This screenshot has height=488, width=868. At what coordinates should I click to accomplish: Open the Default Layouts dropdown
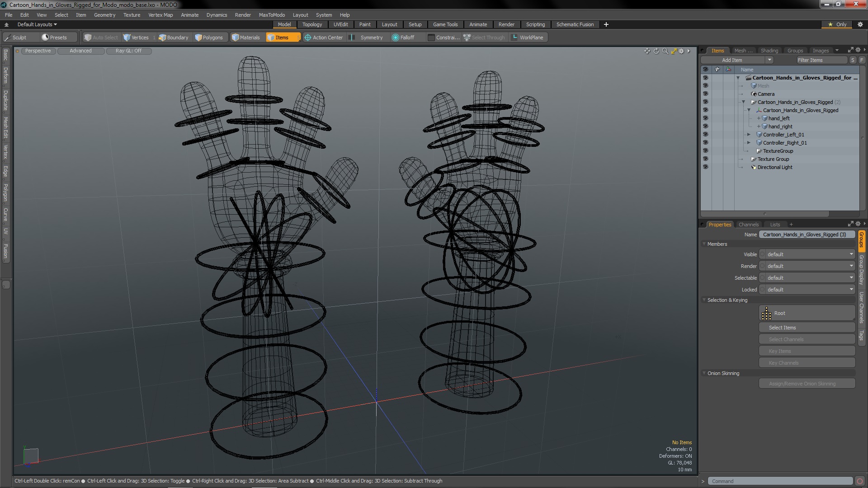pyautogui.click(x=37, y=24)
